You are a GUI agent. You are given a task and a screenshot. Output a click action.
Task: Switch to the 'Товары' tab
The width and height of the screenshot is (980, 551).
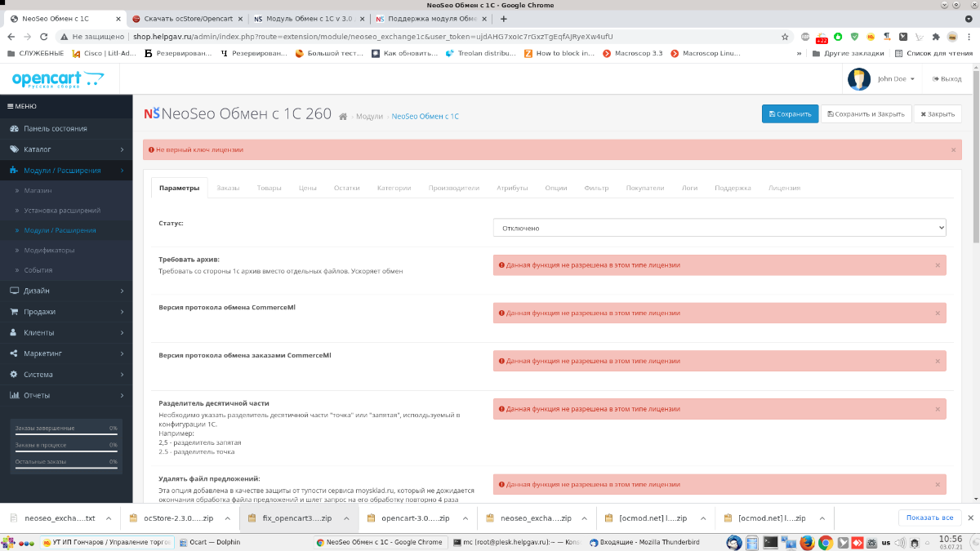click(x=269, y=188)
